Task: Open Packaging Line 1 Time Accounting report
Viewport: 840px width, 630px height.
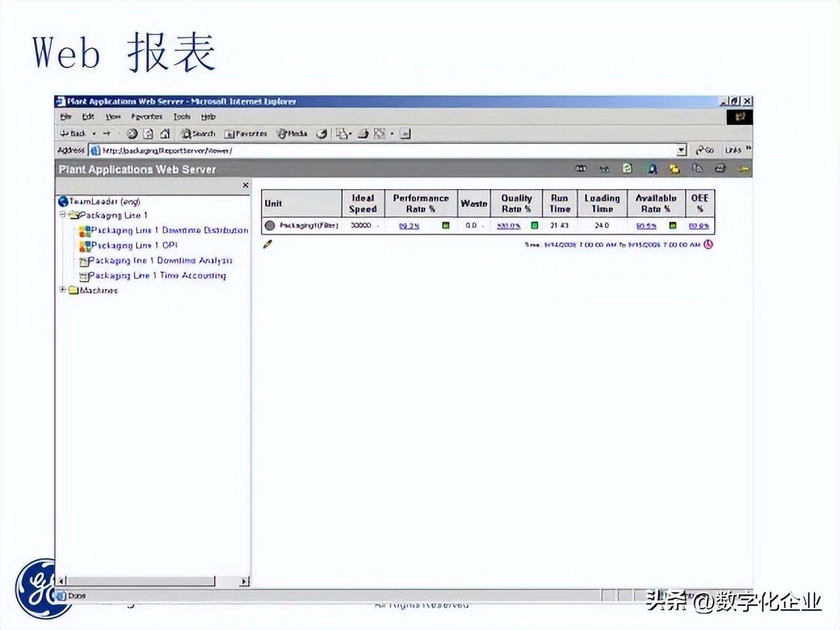Action: [x=152, y=276]
